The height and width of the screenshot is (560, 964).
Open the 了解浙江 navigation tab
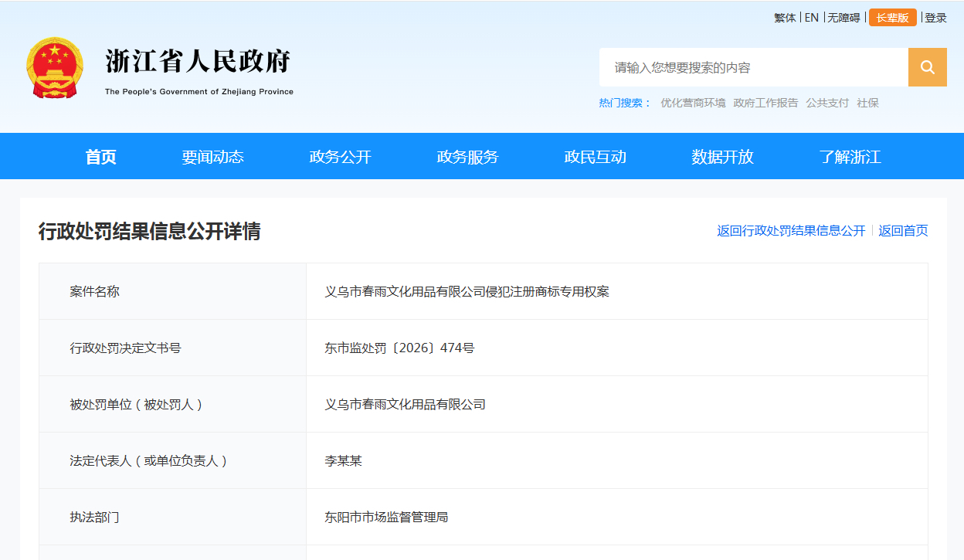[x=850, y=157]
